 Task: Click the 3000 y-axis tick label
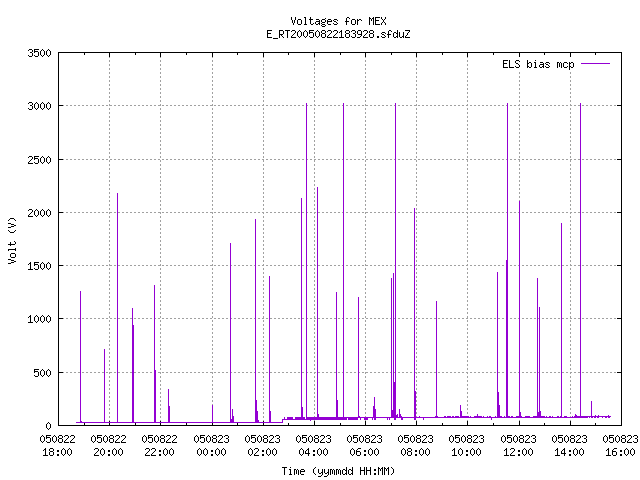[x=40, y=106]
